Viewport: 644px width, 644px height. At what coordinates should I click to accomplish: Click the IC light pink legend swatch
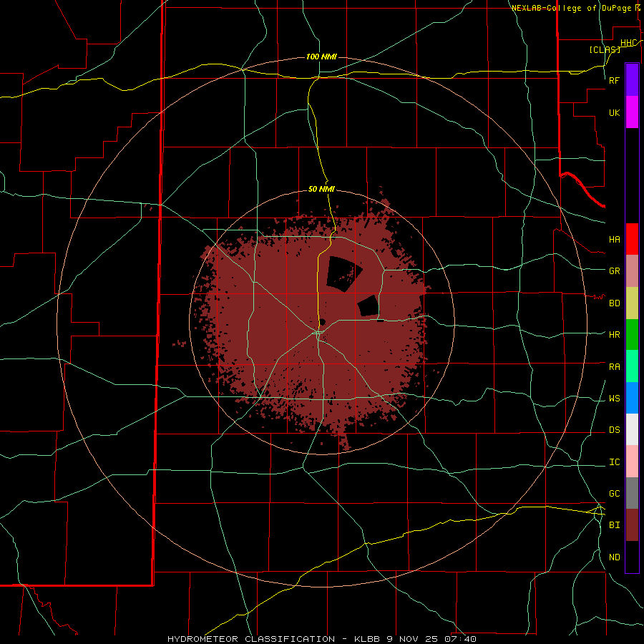[x=632, y=462]
